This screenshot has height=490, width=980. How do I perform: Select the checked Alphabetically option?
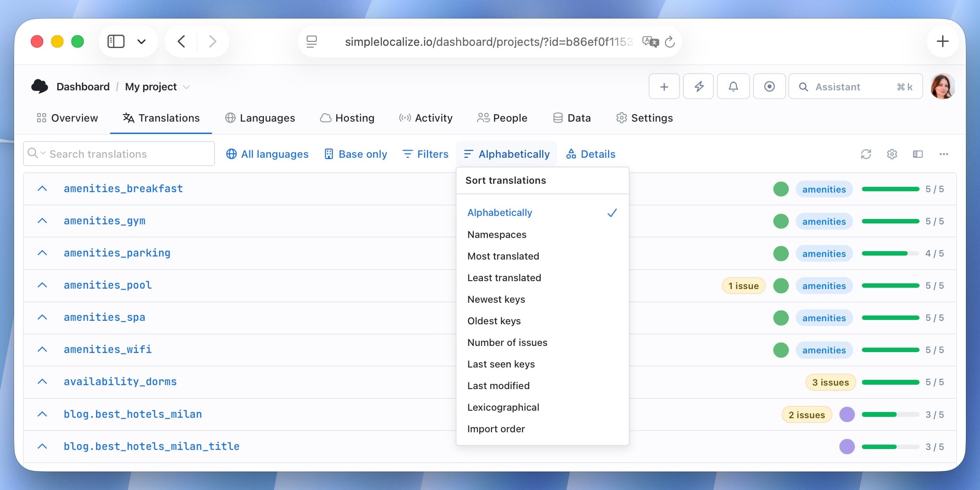click(542, 213)
